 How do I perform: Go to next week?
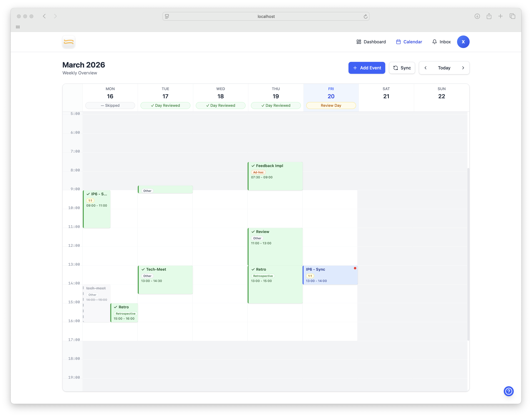(x=463, y=68)
